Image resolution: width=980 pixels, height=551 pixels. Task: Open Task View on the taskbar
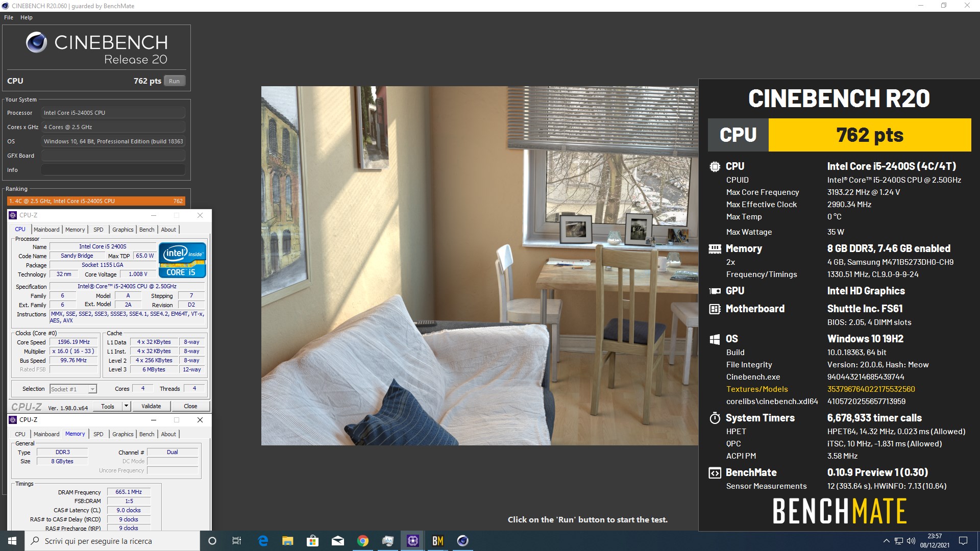(x=237, y=541)
